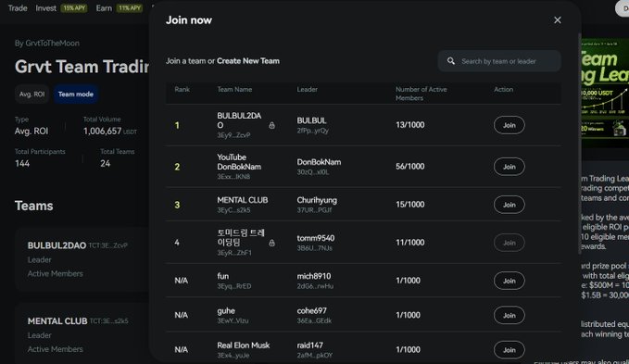The image size is (629, 364).
Task: Click the Total Teams value 24
Action: click(x=105, y=164)
